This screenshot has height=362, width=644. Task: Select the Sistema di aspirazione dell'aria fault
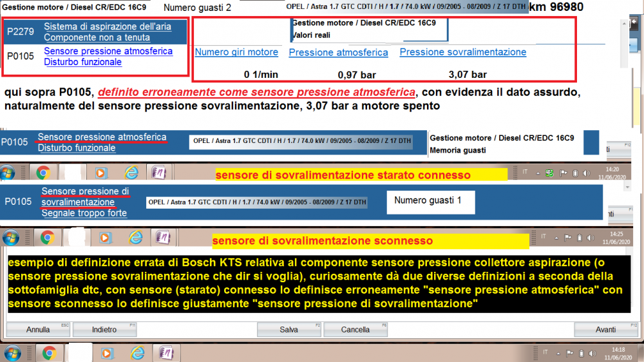point(107,27)
